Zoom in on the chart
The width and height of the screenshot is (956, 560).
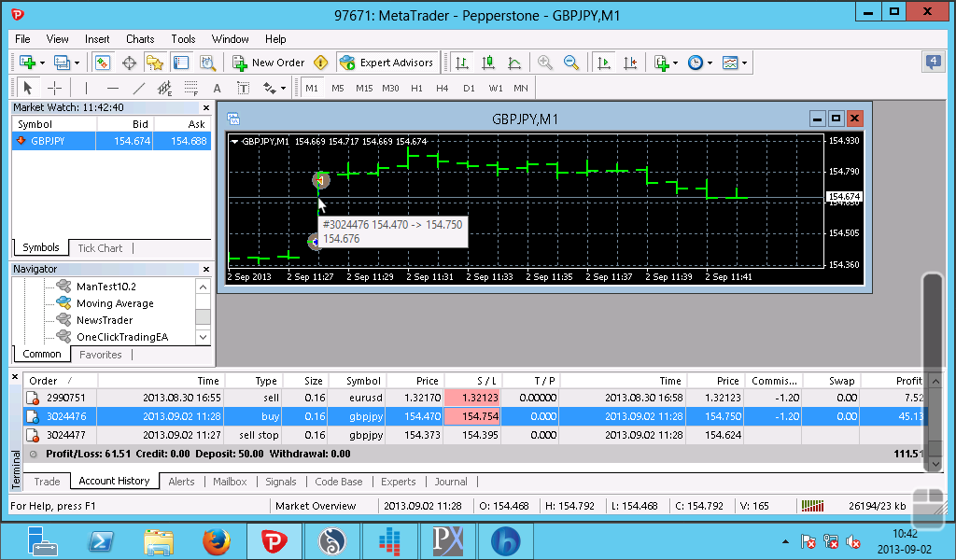(545, 63)
